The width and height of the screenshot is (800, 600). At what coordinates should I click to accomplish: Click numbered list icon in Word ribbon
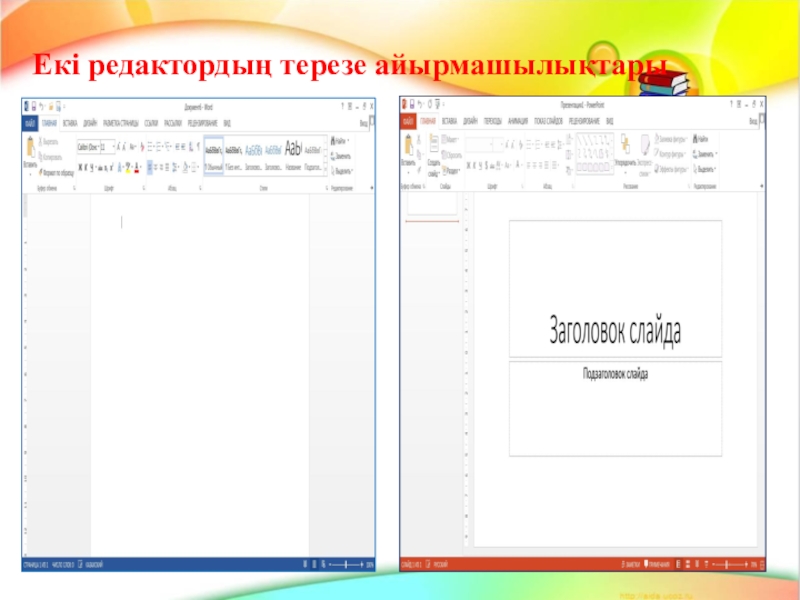159,146
